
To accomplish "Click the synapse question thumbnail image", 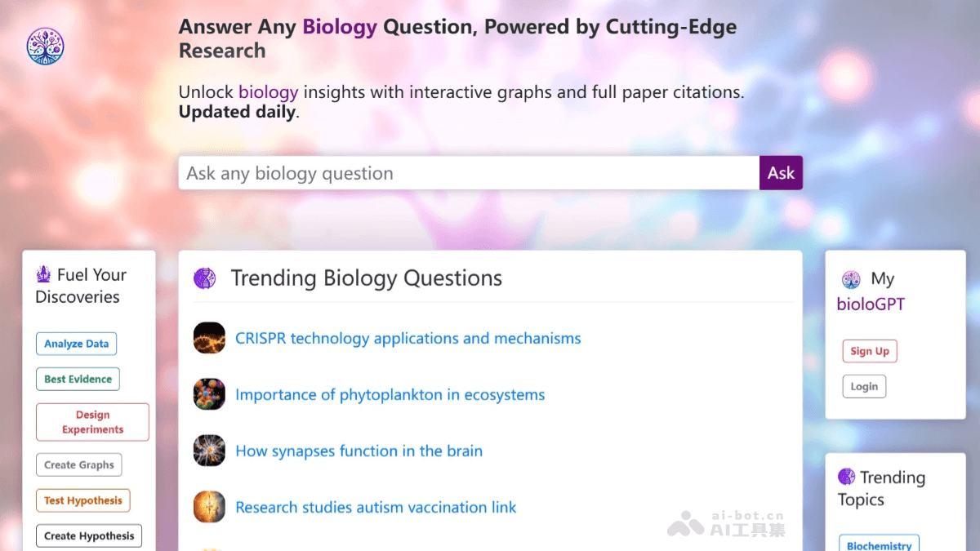I will [x=209, y=450].
